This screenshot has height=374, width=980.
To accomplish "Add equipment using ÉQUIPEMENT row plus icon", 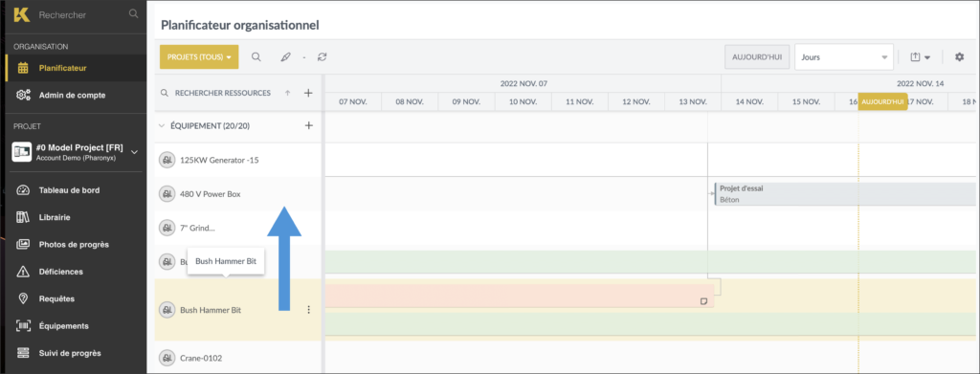I will [x=308, y=125].
